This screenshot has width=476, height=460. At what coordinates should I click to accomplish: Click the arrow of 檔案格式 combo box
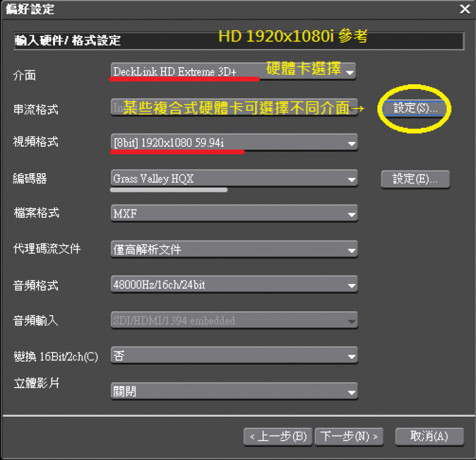352,214
